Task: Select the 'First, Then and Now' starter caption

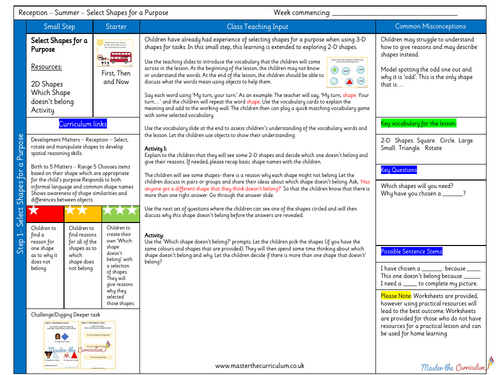Action: point(116,77)
